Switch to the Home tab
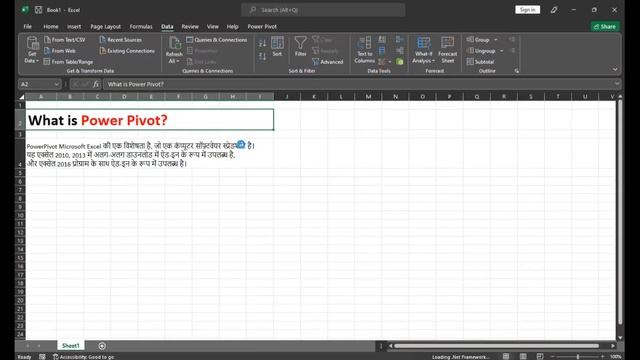This screenshot has height=360, width=640. [51, 27]
